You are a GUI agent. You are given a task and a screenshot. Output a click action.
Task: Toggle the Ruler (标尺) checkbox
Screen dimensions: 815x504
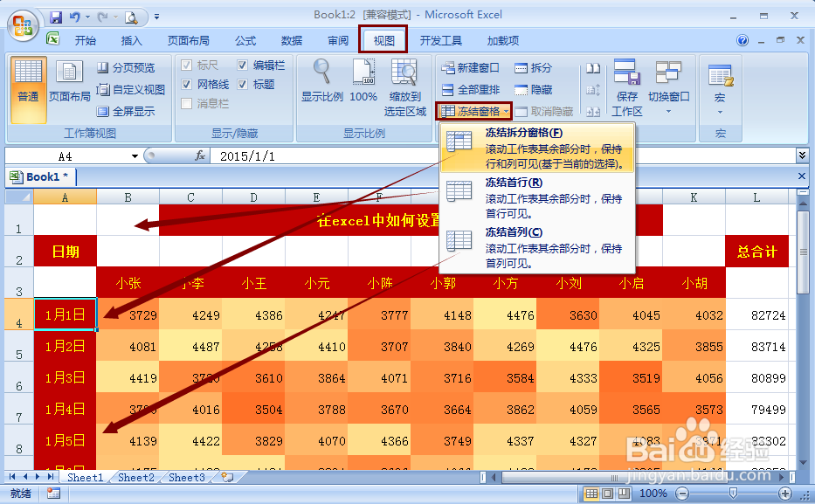[x=187, y=65]
